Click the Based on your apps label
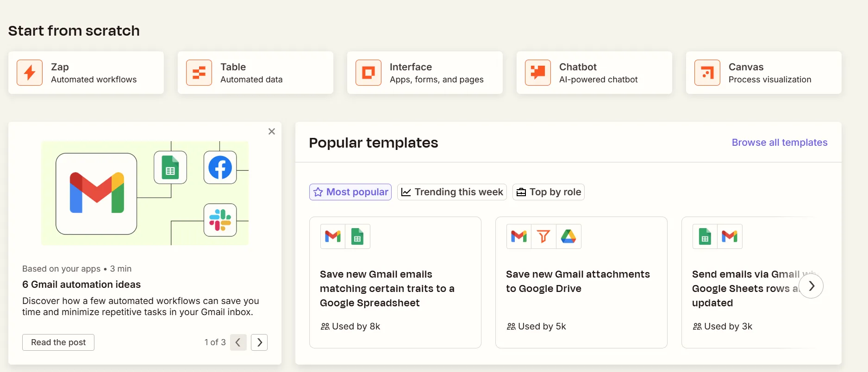This screenshot has height=372, width=868. click(x=61, y=269)
